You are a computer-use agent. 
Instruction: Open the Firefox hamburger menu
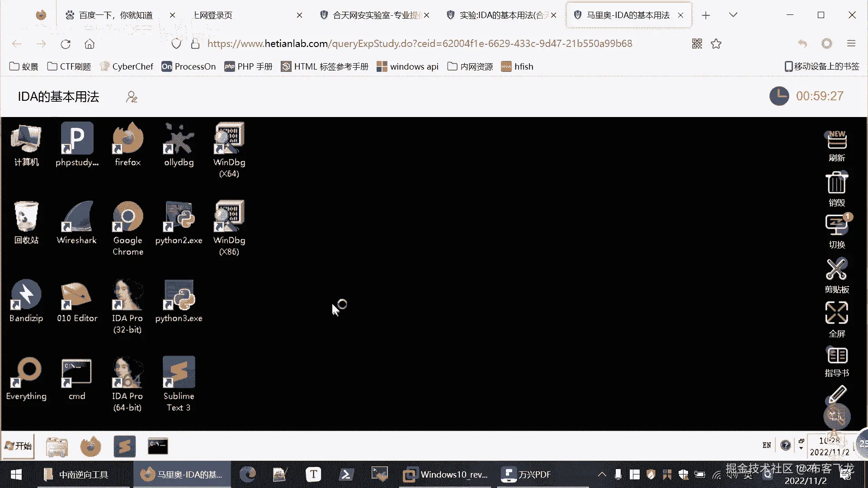coord(851,43)
